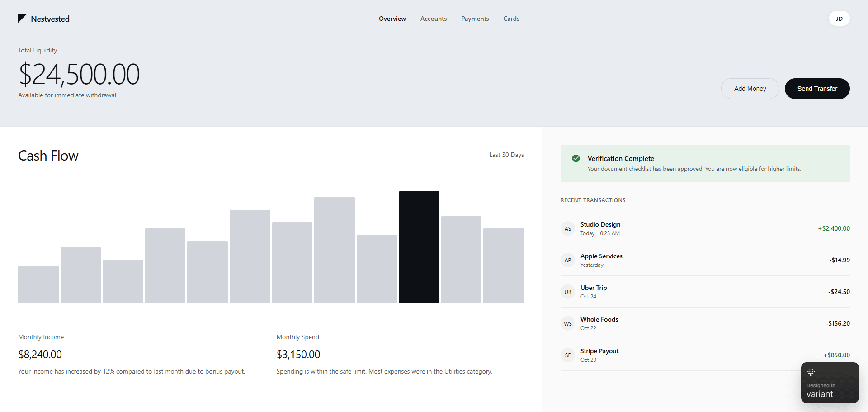
Task: Click the AS avatar for Studio Design
Action: (568, 229)
